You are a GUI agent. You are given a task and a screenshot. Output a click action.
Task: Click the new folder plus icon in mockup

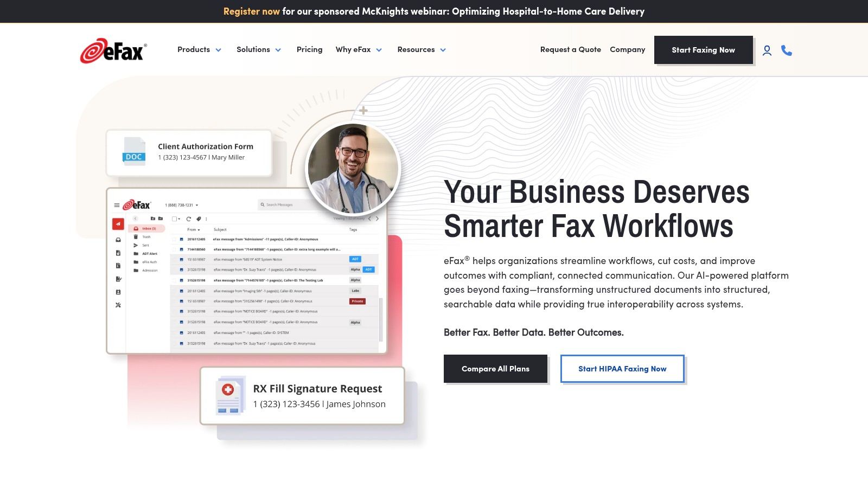[x=153, y=219]
